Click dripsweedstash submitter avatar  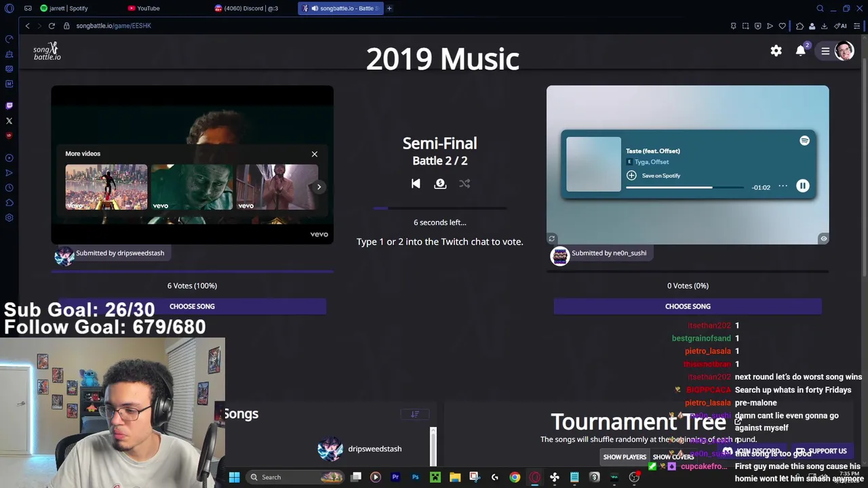point(64,256)
